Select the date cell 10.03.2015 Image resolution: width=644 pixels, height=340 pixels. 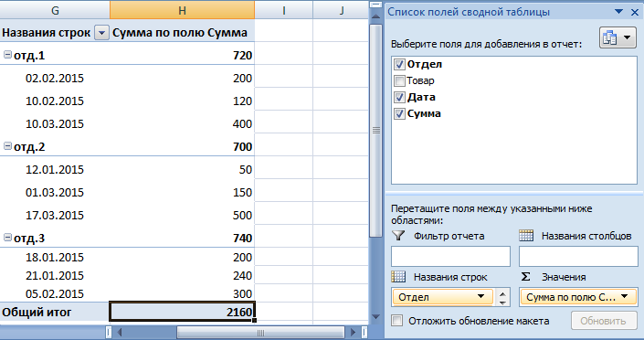click(x=55, y=123)
